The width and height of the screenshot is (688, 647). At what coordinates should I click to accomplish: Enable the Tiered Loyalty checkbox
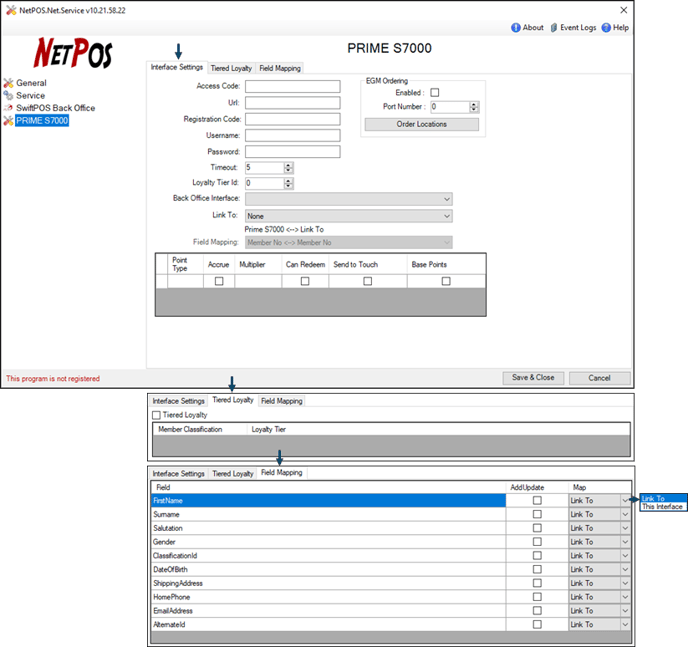click(x=156, y=415)
